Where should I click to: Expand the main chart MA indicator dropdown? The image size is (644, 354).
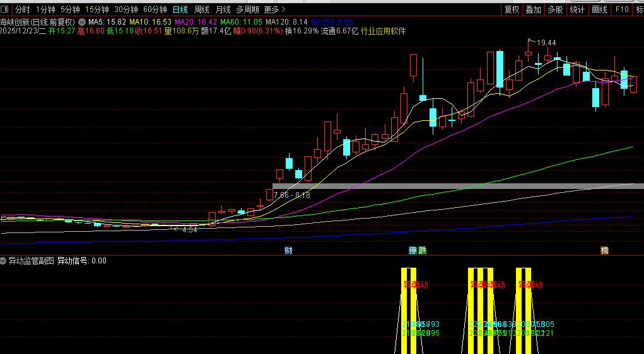point(82,21)
